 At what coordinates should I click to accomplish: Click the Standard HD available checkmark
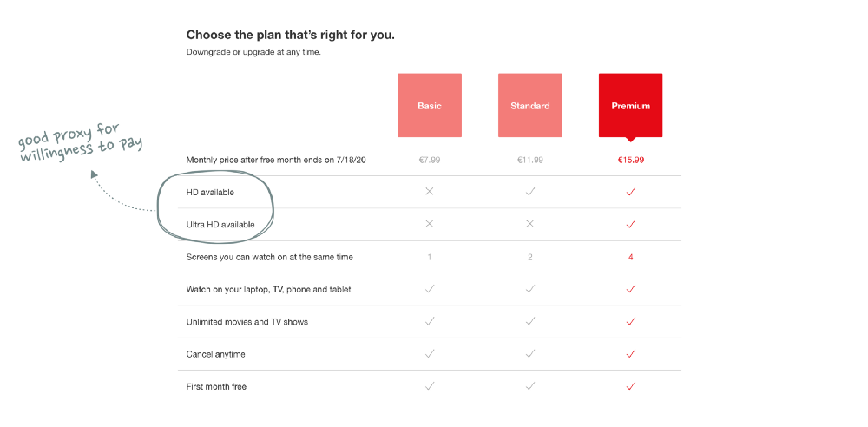[530, 192]
